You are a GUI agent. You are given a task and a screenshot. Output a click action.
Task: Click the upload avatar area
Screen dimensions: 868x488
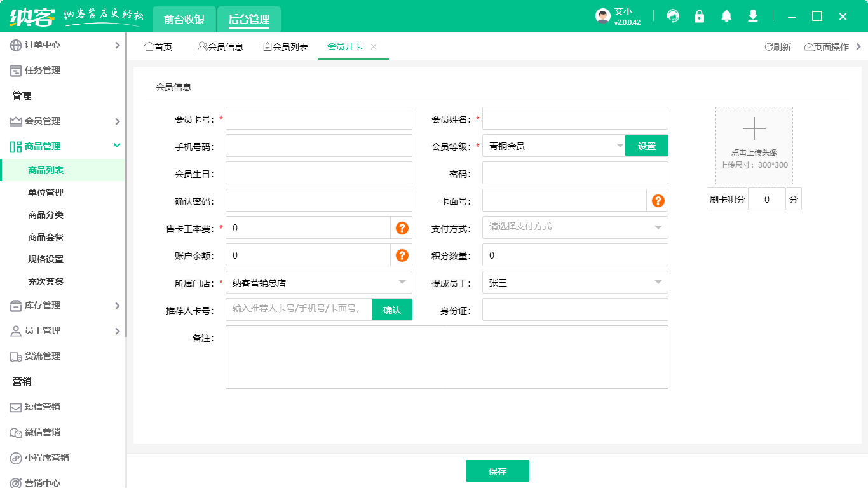click(754, 145)
